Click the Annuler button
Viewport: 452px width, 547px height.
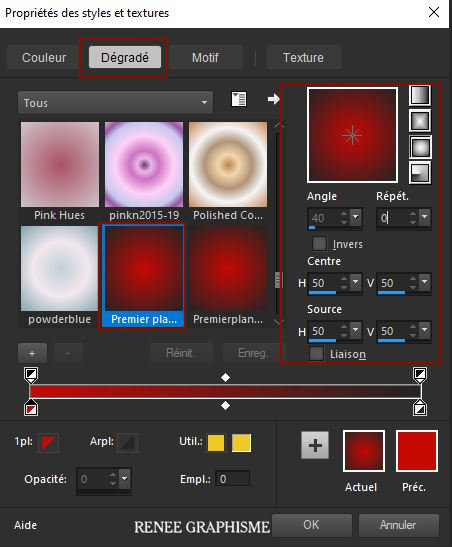tap(398, 525)
